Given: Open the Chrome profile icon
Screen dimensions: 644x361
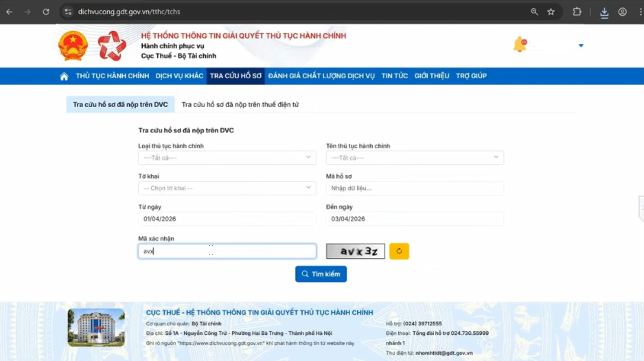Looking at the screenshot, I should tap(622, 12).
